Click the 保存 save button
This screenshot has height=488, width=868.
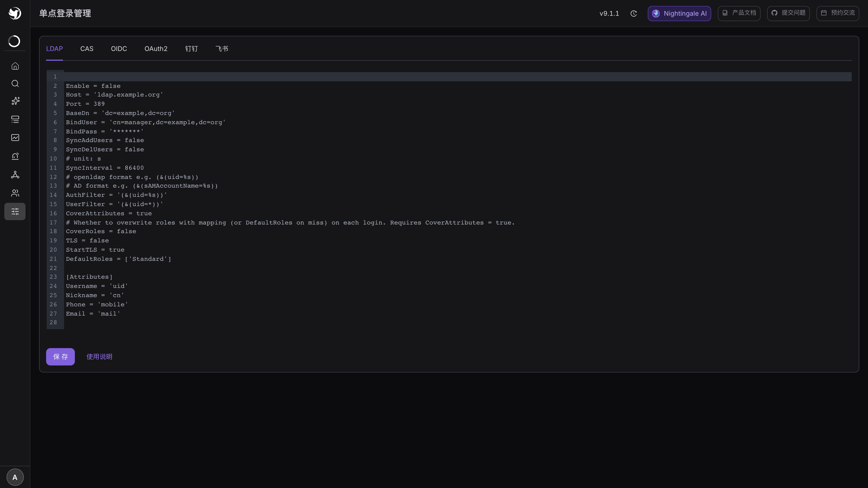60,357
